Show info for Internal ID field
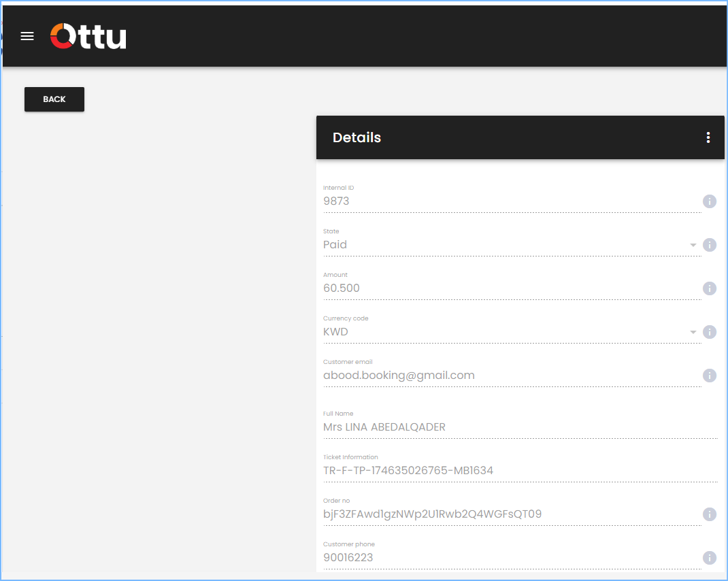 709,201
